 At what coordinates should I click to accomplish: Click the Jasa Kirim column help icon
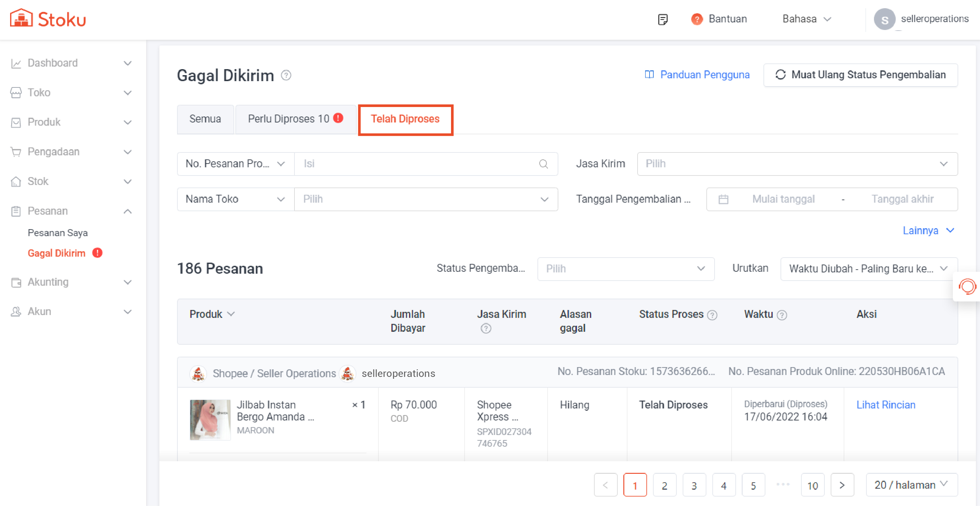[x=485, y=328]
